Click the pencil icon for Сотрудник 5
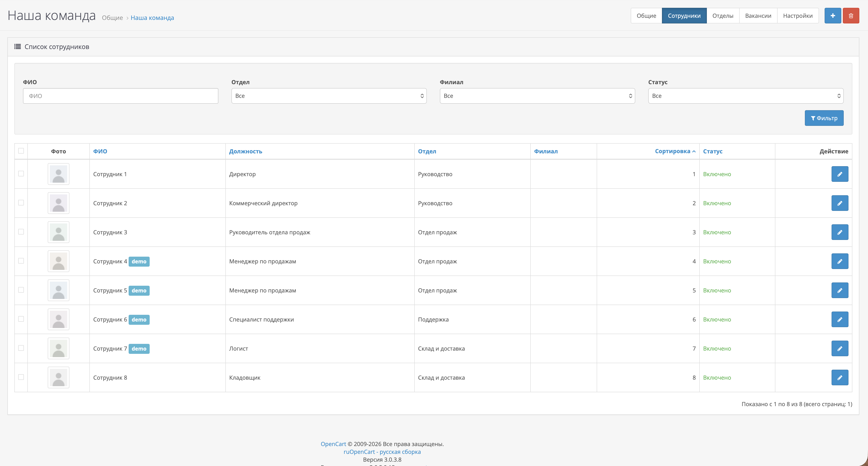 click(840, 290)
